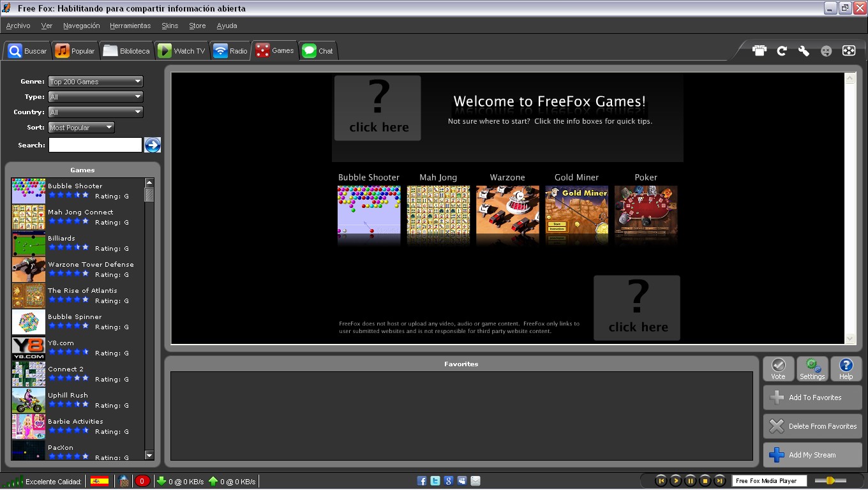Skip to next track in media player
This screenshot has height=490, width=868.
click(x=720, y=480)
